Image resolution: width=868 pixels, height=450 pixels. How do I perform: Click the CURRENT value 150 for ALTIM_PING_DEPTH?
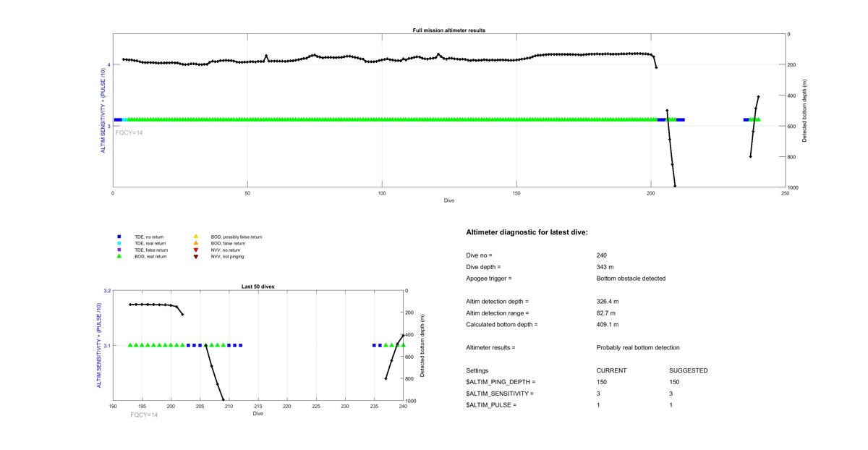602,382
